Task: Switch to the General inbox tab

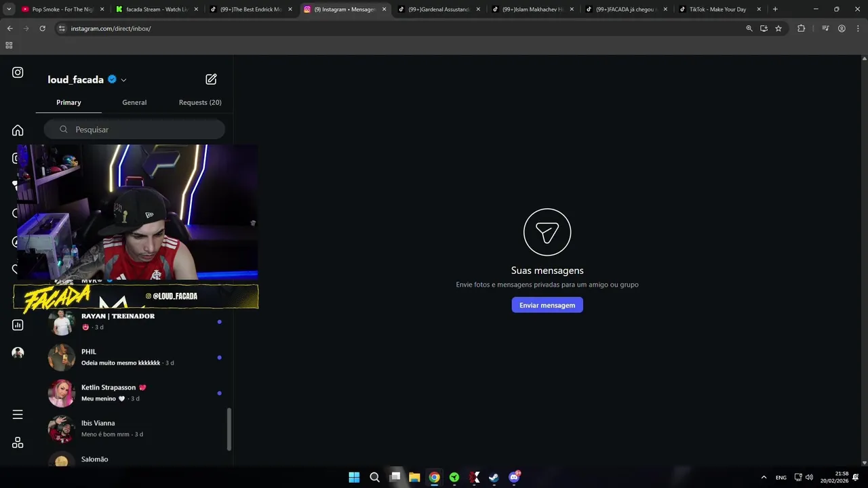Action: pyautogui.click(x=134, y=102)
